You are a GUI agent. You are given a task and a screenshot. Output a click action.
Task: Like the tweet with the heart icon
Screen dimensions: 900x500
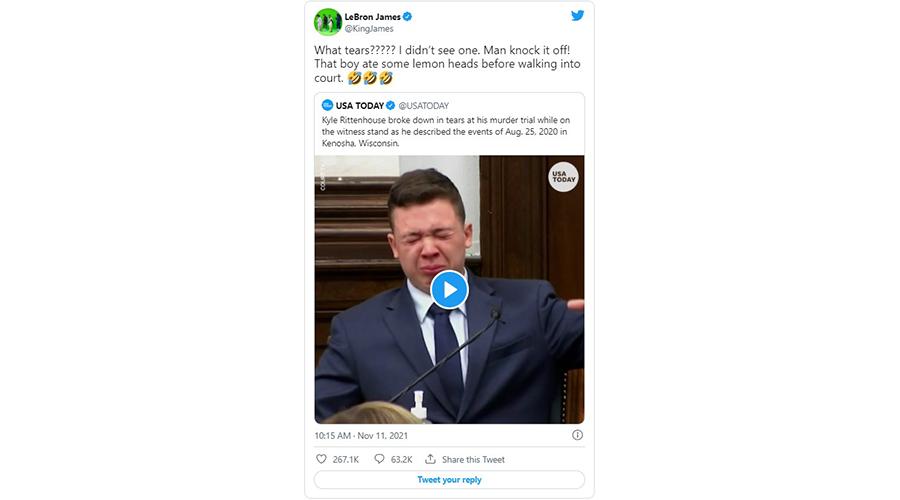coord(321,459)
